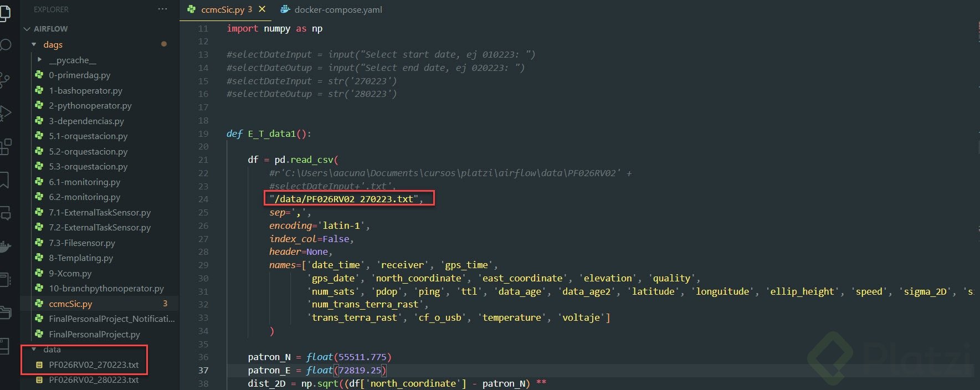
Task: Open the Docker activity bar icon
Action: [4, 246]
